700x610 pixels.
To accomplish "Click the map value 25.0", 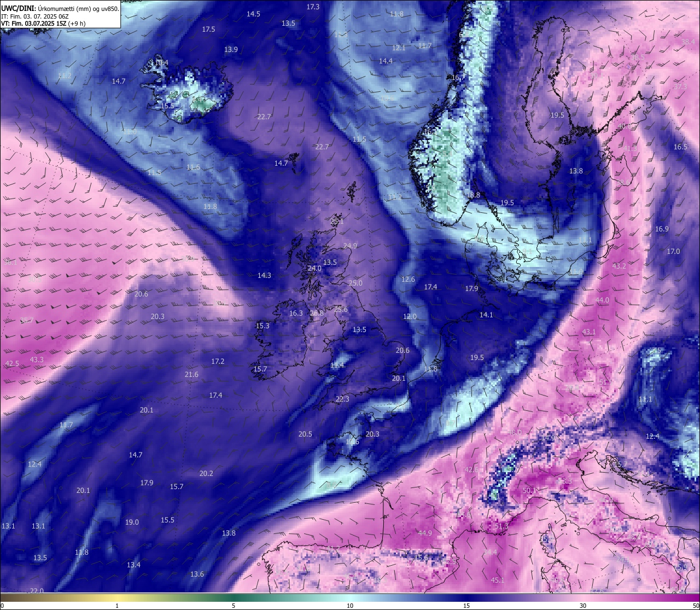I will (x=355, y=283).
